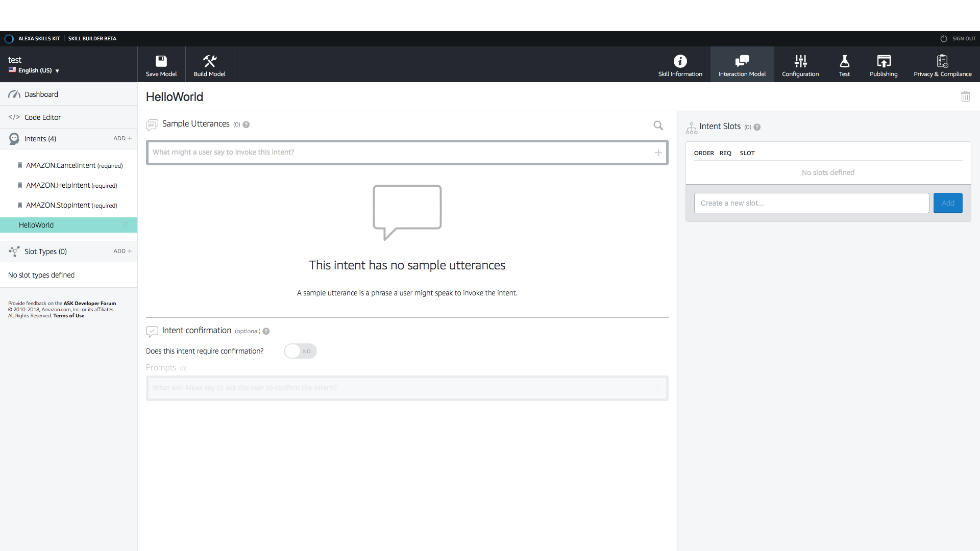Click the Test panel icon
The height and width of the screenshot is (551, 980).
(845, 64)
